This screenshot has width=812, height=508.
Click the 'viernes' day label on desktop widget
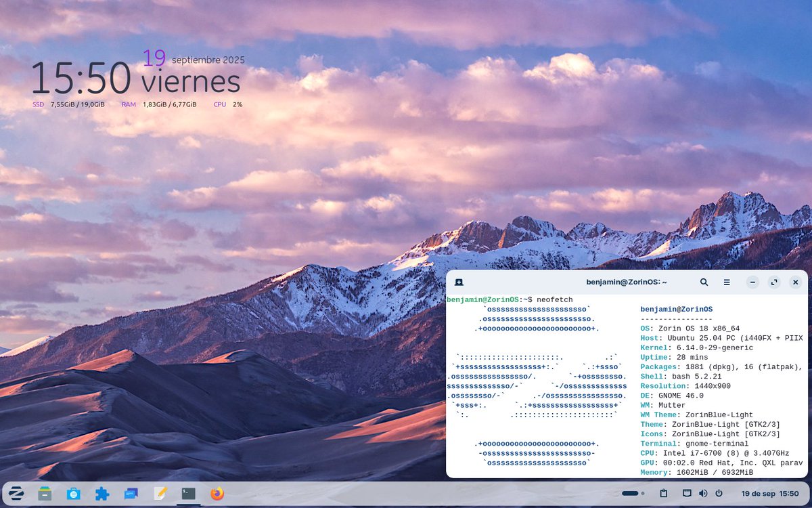coord(191,82)
